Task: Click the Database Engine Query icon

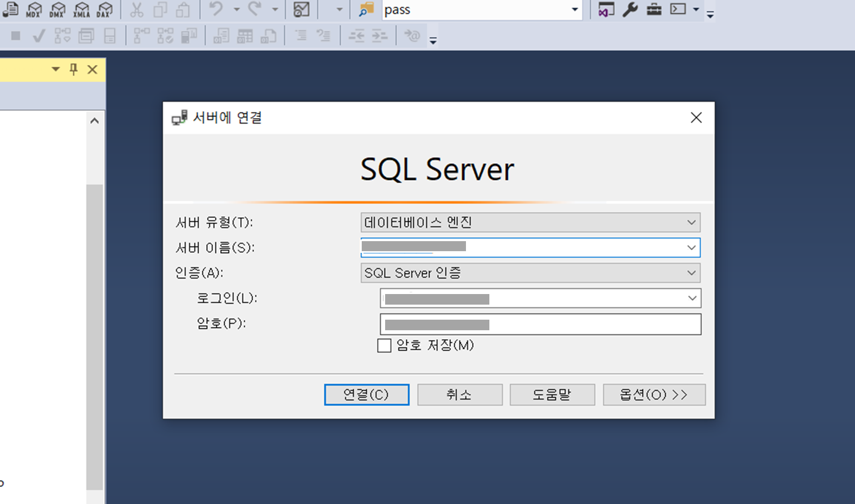Action: coord(10,9)
